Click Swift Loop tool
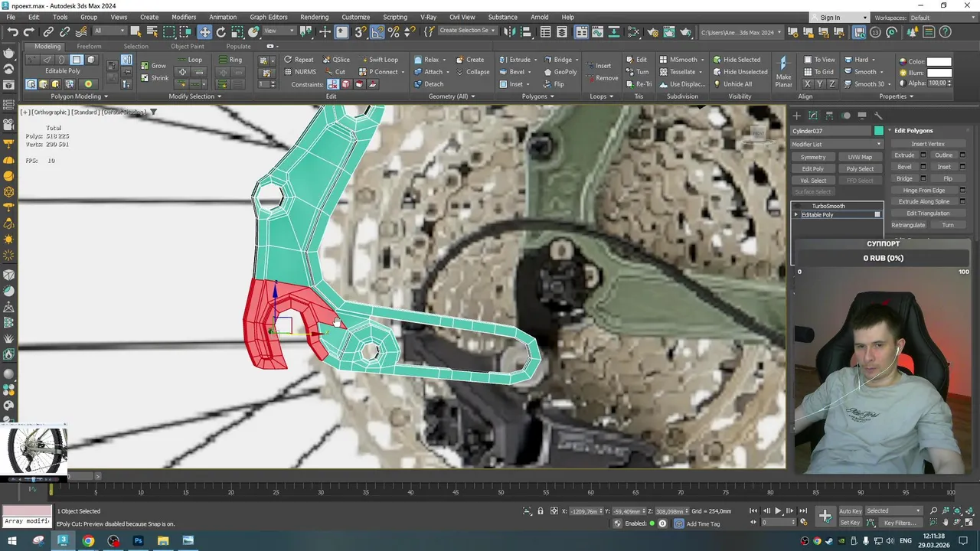 [x=377, y=60]
